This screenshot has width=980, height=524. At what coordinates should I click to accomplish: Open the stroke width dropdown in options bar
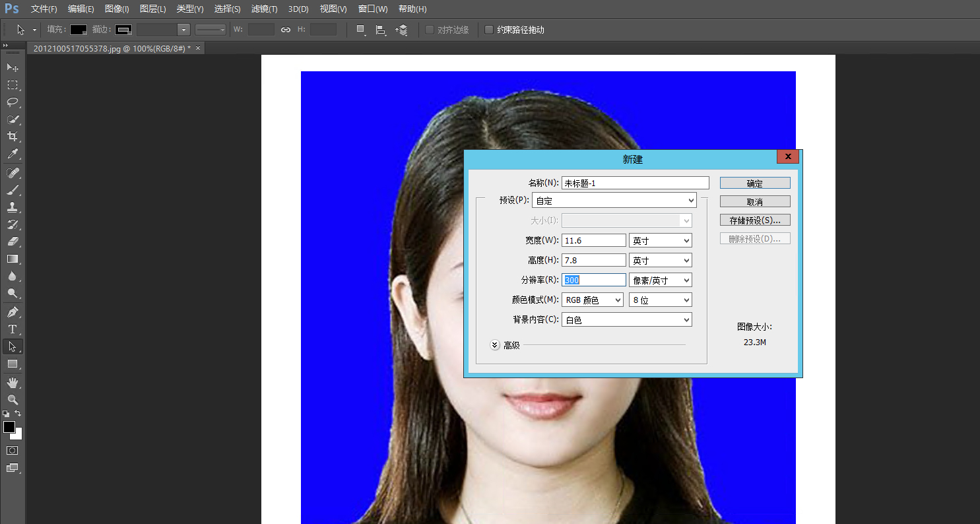(x=183, y=30)
